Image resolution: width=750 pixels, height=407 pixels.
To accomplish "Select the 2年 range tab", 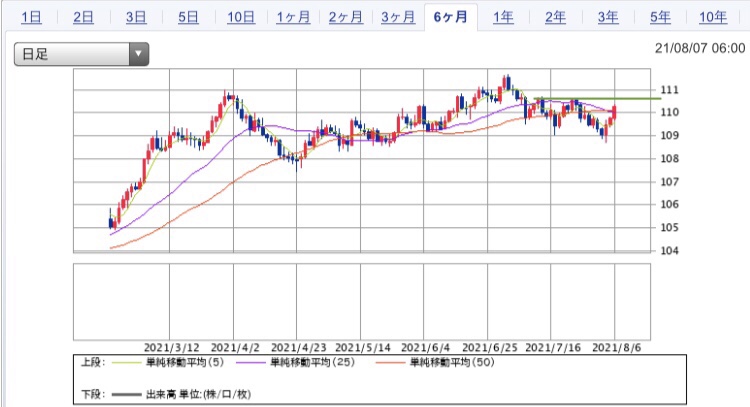I will pos(555,18).
